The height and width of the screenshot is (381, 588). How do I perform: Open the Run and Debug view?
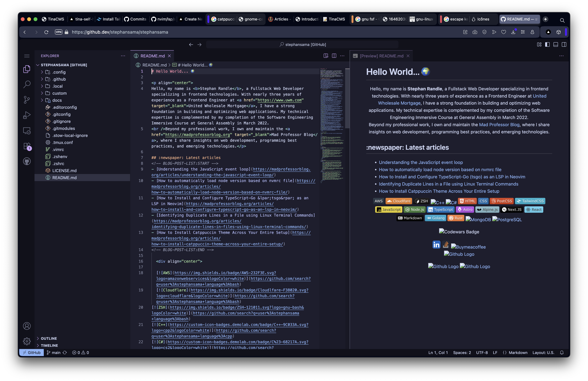(x=27, y=115)
